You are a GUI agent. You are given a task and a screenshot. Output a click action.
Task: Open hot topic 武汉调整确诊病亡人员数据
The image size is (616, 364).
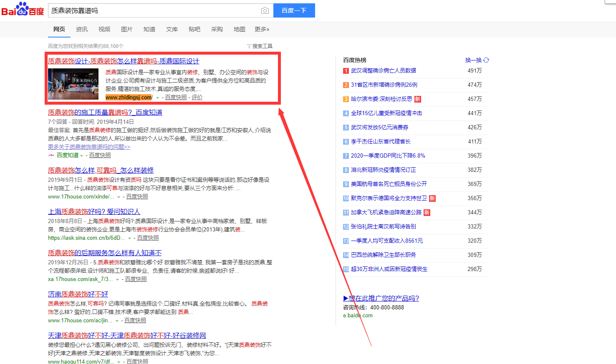(x=384, y=71)
